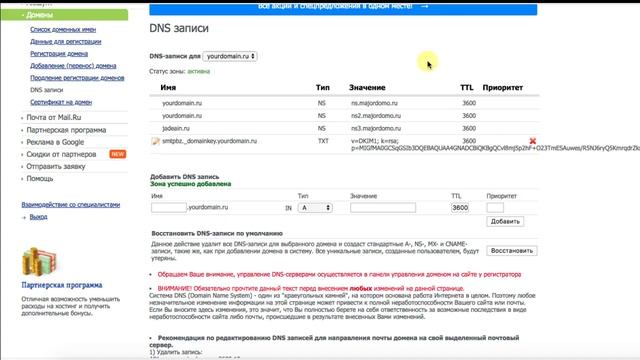640x360 pixels.
Task: Open the Домены sidebar section
Action: click(64, 15)
